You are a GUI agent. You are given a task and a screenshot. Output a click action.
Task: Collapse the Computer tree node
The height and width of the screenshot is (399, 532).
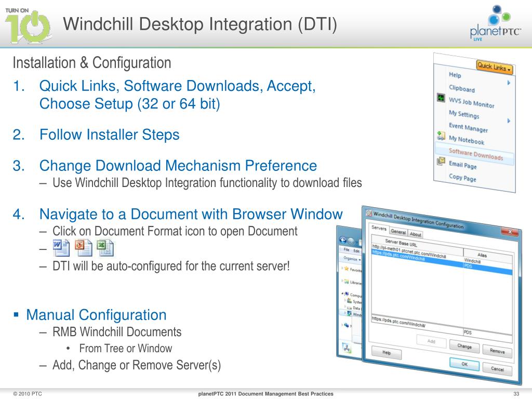point(342,293)
